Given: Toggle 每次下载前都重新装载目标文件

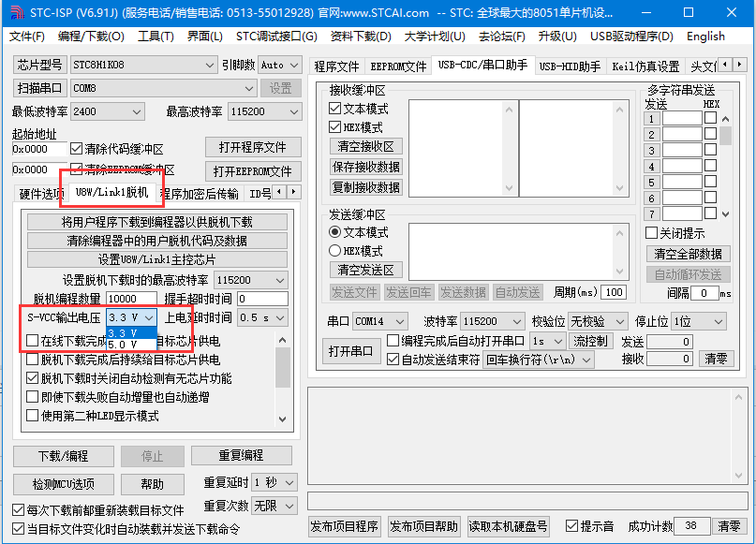Looking at the screenshot, I should coord(19,509).
